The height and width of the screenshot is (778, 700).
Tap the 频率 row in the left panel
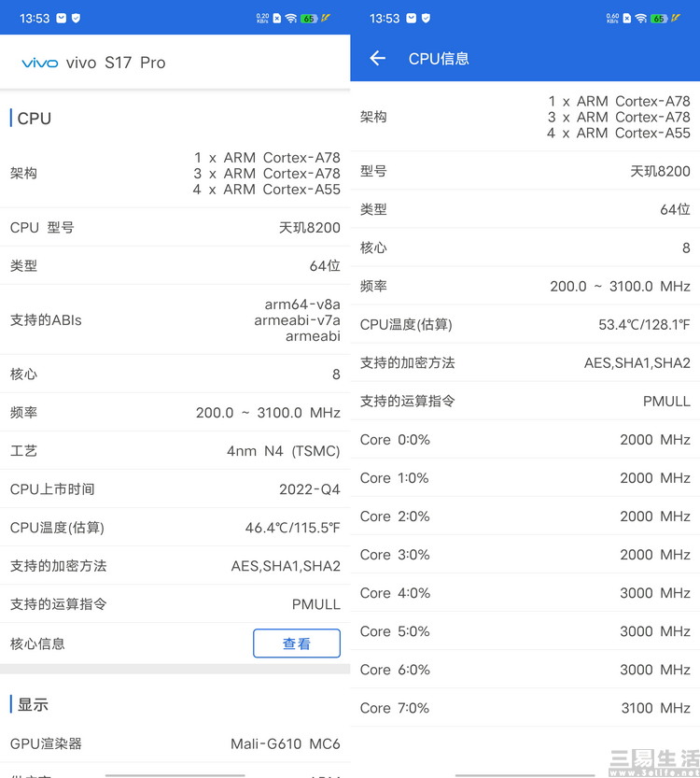[175, 412]
